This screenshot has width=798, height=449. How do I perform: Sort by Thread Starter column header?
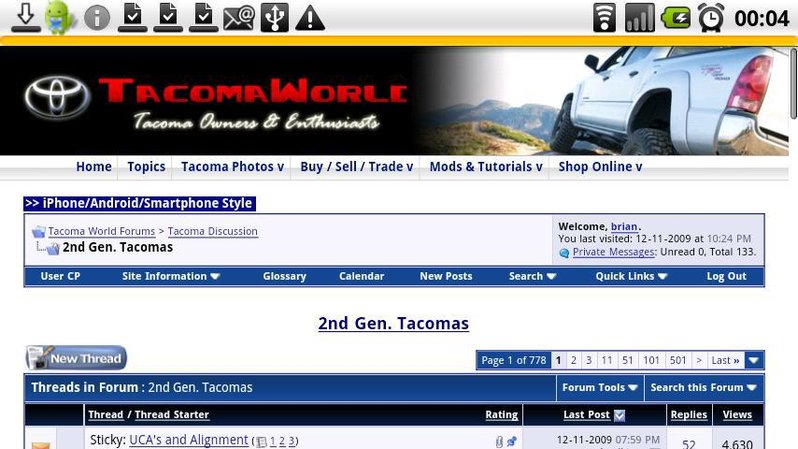(172, 415)
